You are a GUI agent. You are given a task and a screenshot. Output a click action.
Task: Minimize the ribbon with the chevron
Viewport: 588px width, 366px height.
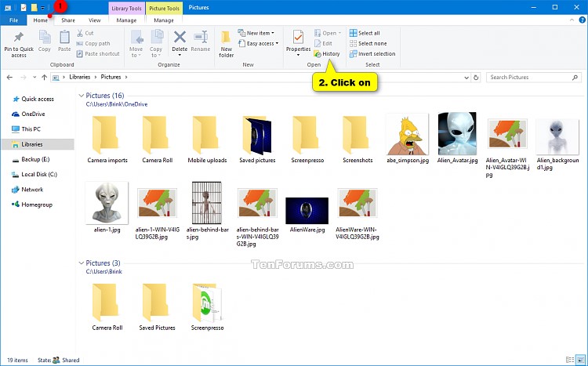572,20
